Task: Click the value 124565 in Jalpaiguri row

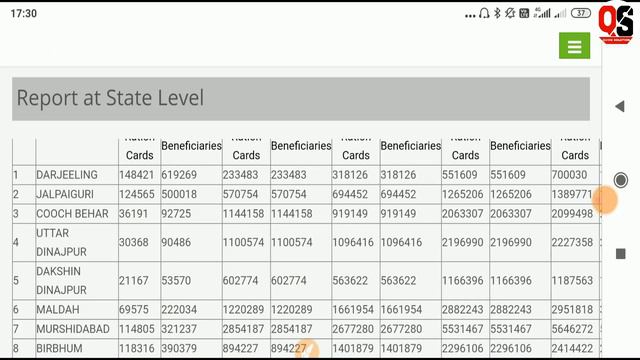Action: (x=137, y=194)
